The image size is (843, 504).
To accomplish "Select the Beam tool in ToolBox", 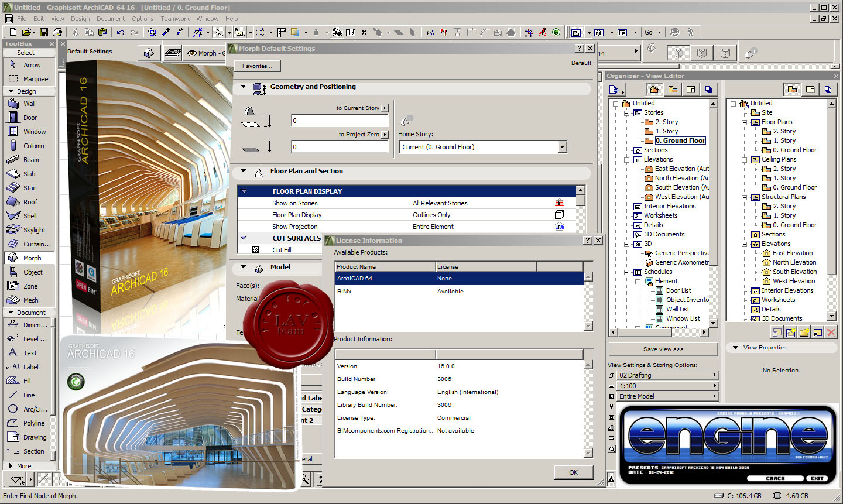I will (x=29, y=160).
